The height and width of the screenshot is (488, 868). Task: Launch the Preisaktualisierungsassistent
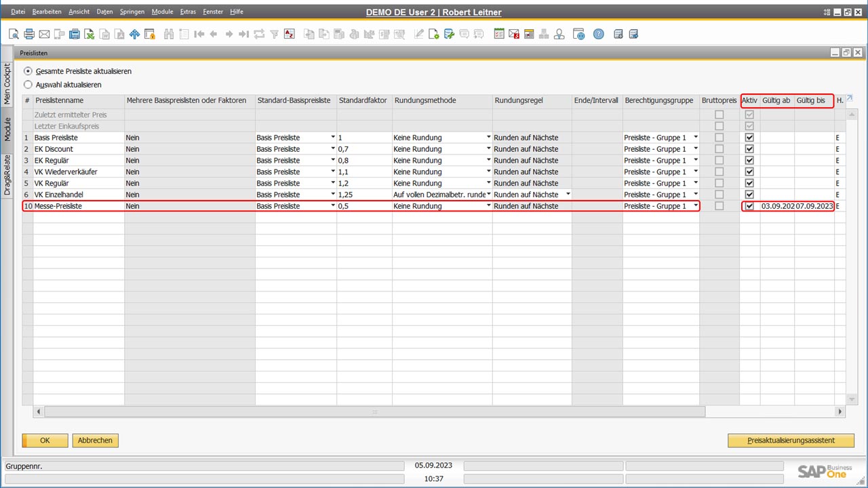pyautogui.click(x=791, y=440)
